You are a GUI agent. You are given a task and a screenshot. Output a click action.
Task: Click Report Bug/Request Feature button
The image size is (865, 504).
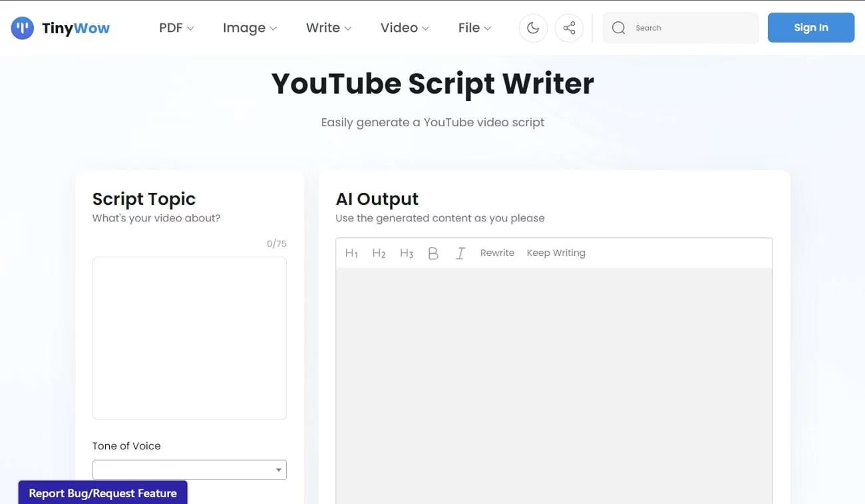(102, 493)
